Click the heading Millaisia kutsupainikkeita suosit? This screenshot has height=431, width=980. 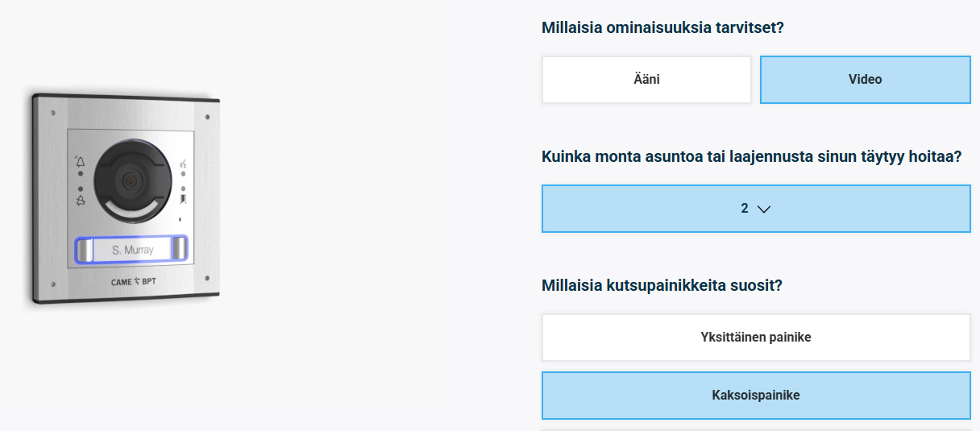[662, 285]
